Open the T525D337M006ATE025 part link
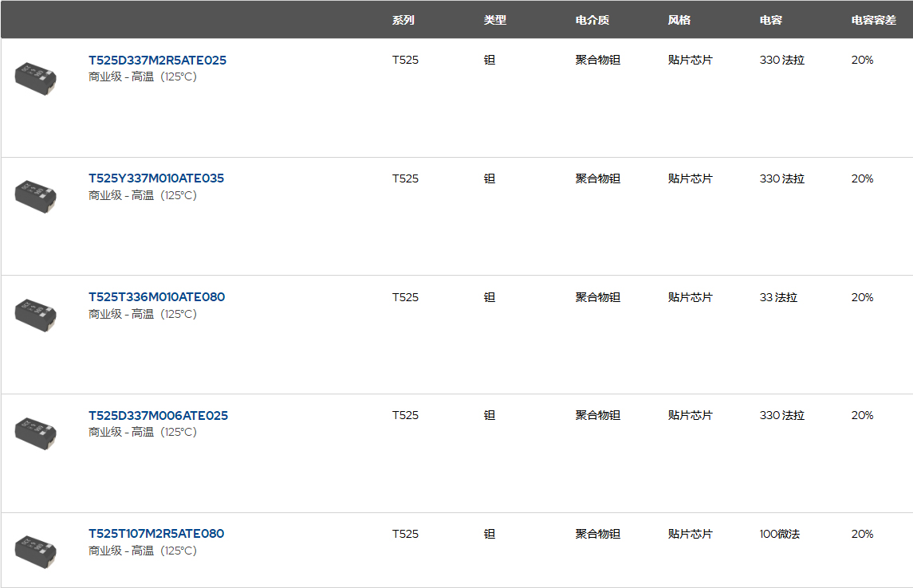 pos(158,415)
